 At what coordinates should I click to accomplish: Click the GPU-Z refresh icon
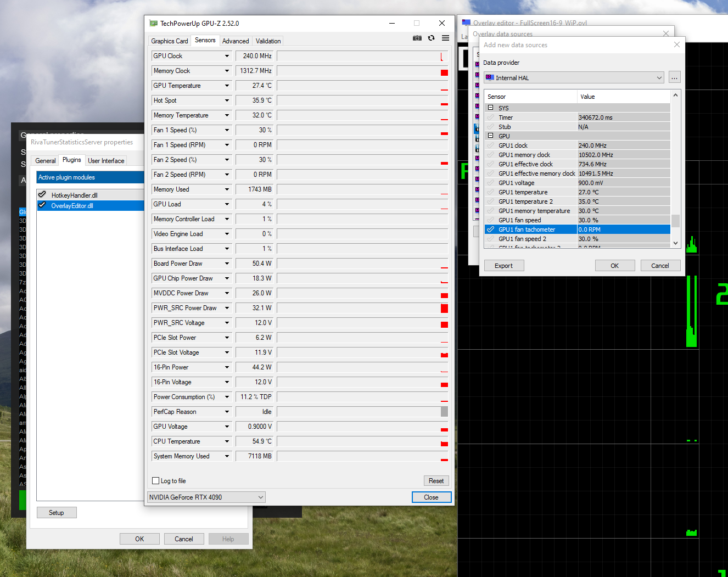click(432, 38)
